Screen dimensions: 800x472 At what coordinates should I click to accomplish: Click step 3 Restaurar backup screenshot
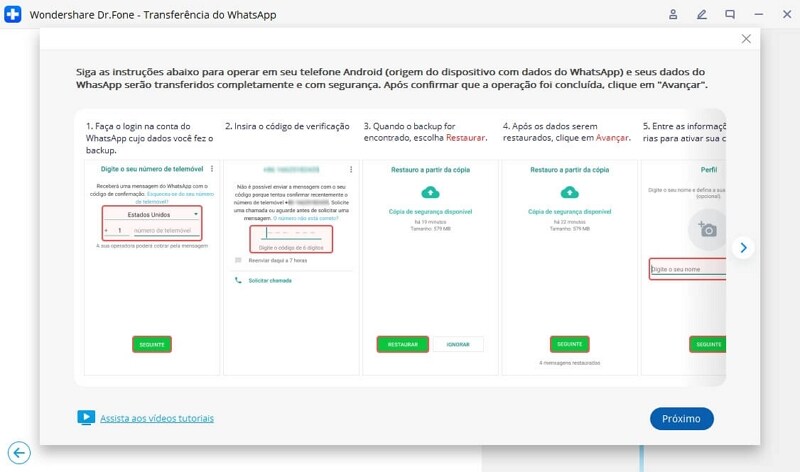(431, 268)
